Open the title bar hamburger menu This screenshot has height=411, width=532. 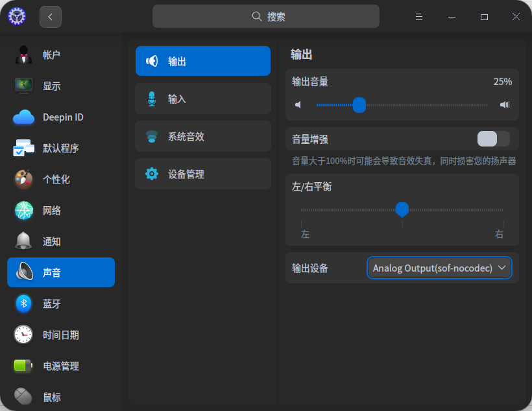419,17
